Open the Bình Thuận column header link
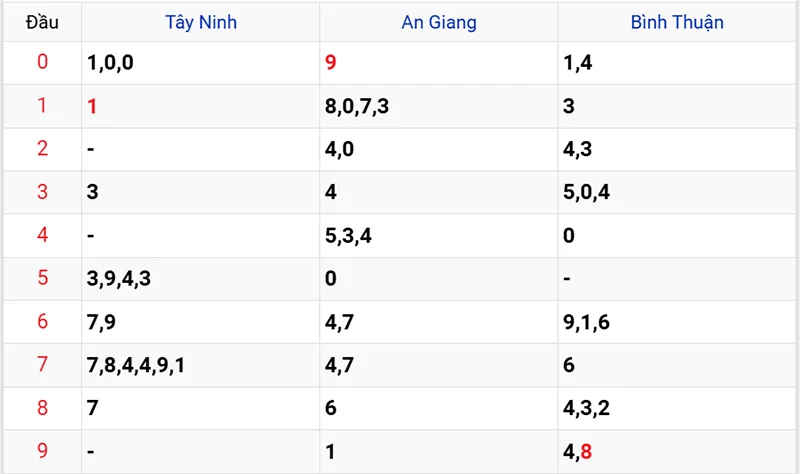Image resolution: width=800 pixels, height=474 pixels. click(x=677, y=21)
